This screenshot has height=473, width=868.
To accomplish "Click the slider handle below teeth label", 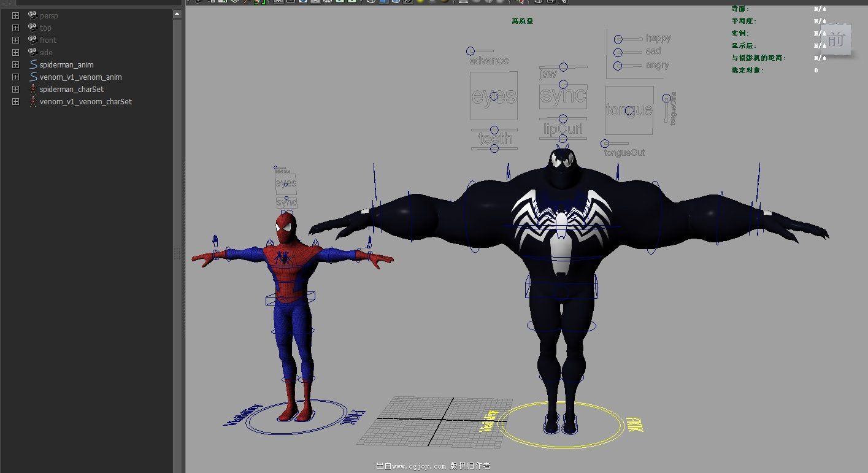I will coord(494,148).
